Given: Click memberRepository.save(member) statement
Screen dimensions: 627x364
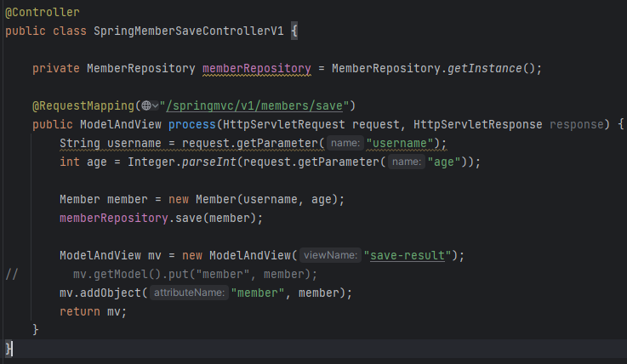Looking at the screenshot, I should point(161,219).
